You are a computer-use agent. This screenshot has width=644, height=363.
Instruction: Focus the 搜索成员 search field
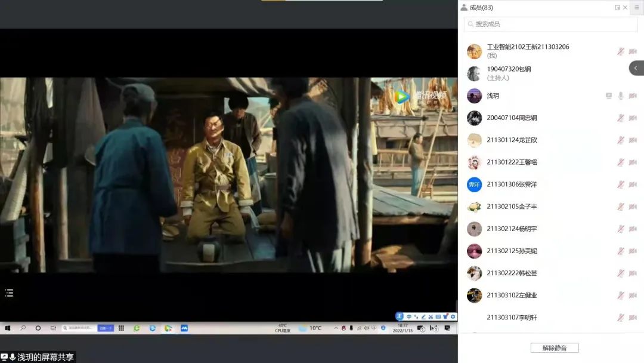551,24
